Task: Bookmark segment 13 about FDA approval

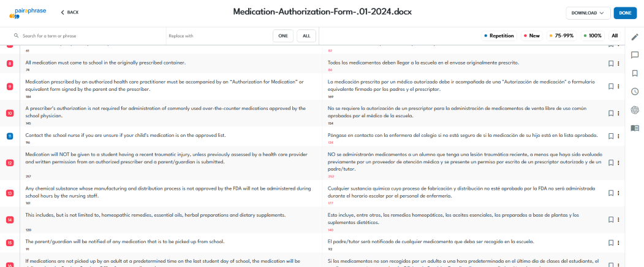Action: (x=611, y=193)
